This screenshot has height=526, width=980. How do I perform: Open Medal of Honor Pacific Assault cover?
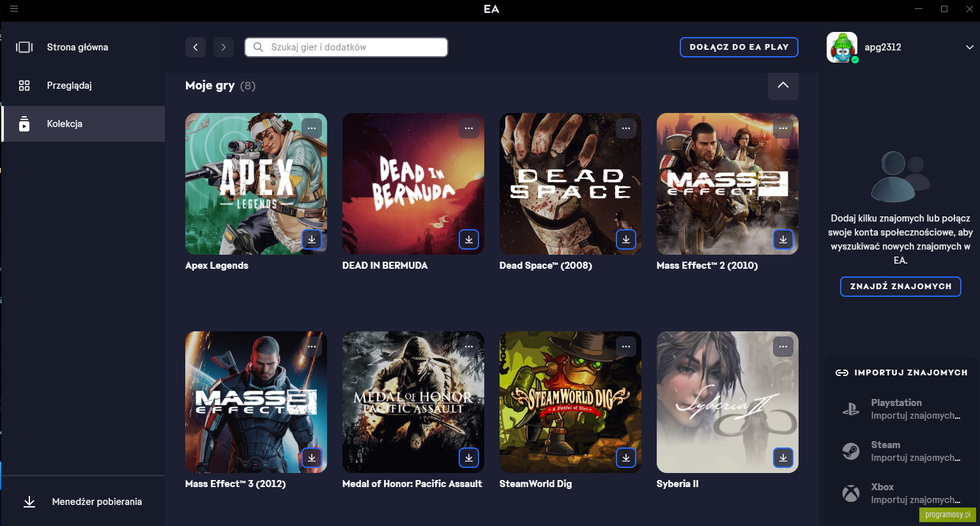point(413,402)
